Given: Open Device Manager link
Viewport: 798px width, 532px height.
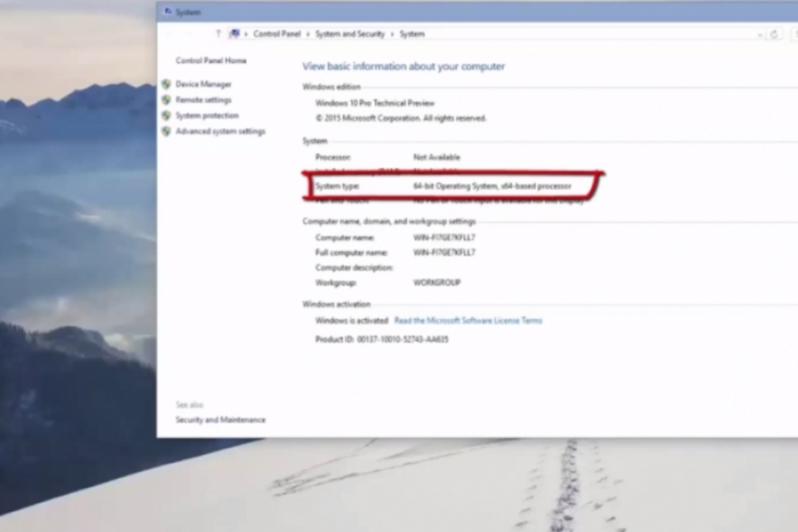Looking at the screenshot, I should click(203, 84).
